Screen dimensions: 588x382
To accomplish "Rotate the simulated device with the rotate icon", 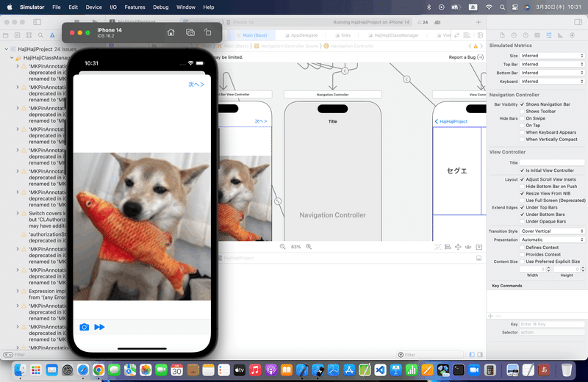I will 208,32.
